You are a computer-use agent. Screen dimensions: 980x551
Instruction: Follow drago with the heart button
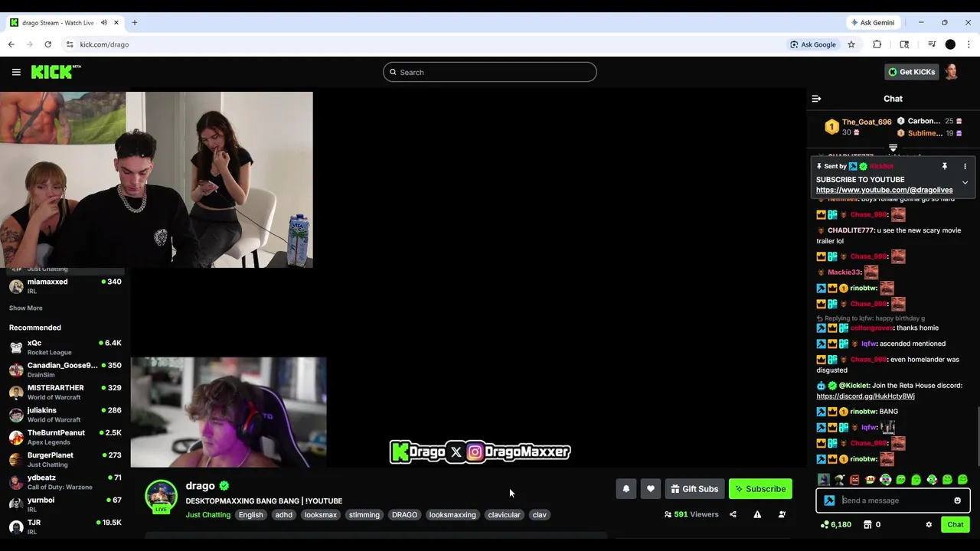651,489
